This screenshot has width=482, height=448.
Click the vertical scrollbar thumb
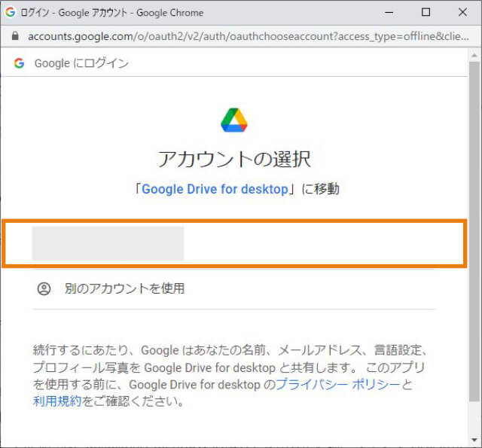point(474,231)
